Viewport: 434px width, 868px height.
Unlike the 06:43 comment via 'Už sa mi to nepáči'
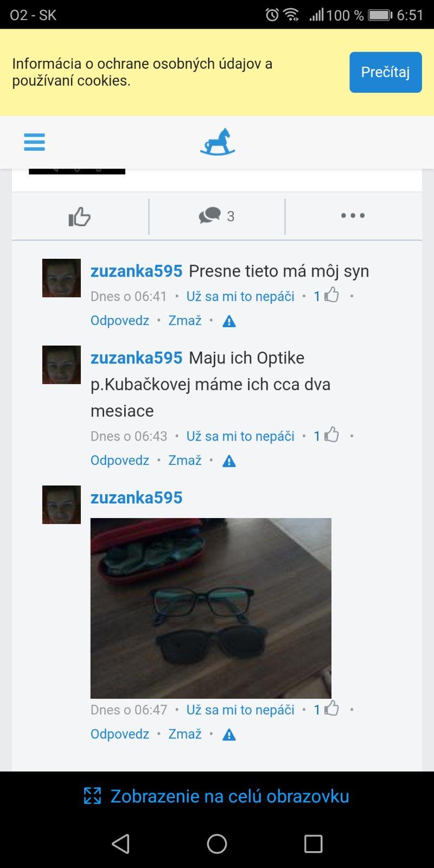coord(240,436)
